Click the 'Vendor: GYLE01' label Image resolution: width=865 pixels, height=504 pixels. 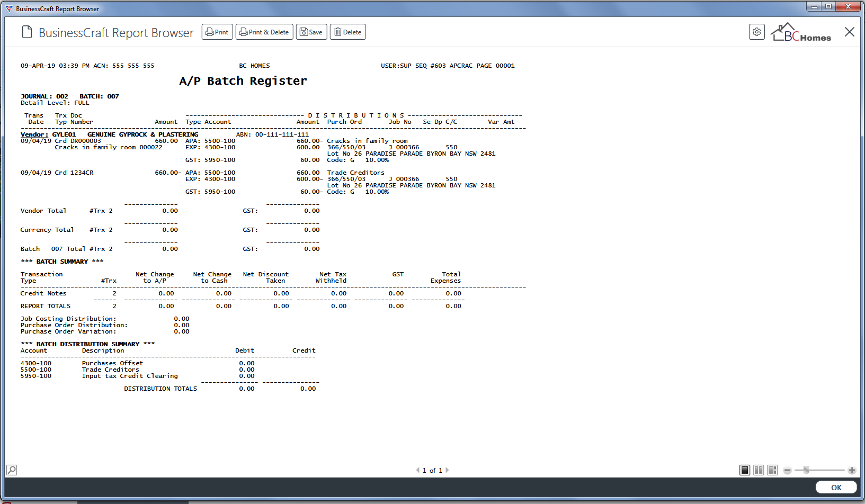click(x=48, y=134)
